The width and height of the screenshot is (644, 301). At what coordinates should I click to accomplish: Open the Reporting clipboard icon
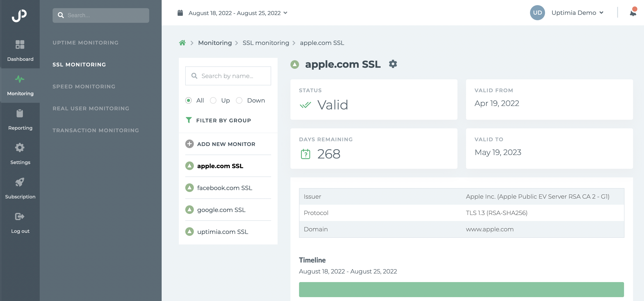tap(20, 113)
